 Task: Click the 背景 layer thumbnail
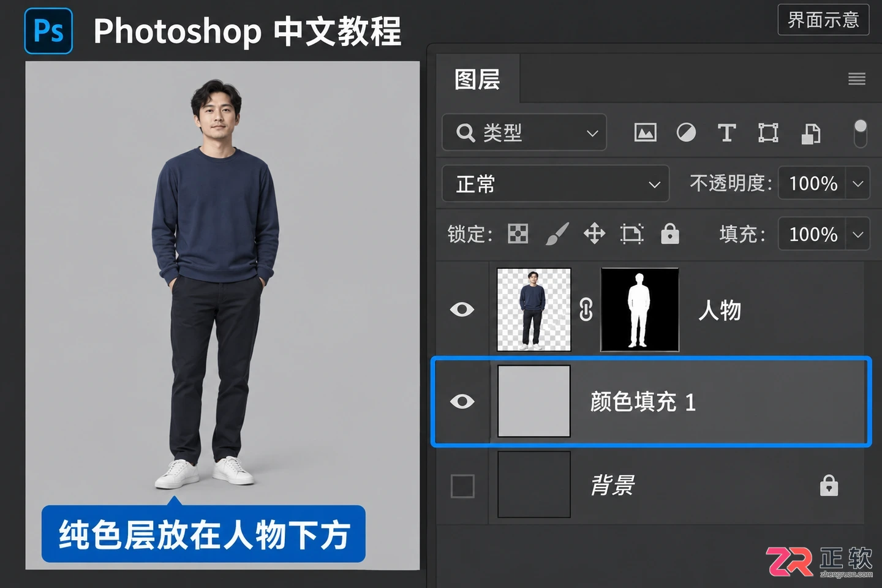click(534, 484)
